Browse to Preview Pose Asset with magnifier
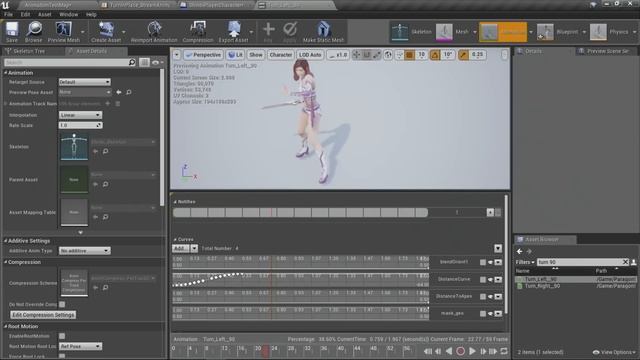Viewport: 640px width, 360px height. click(x=129, y=92)
